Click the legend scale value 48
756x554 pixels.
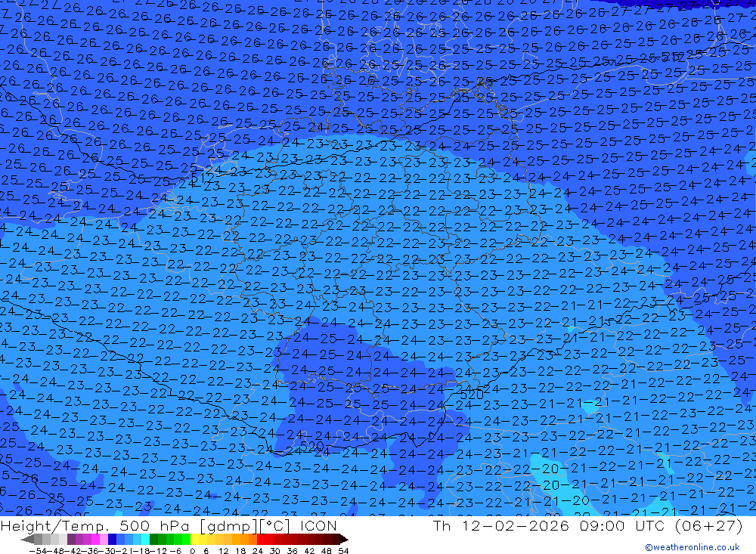tap(327, 551)
